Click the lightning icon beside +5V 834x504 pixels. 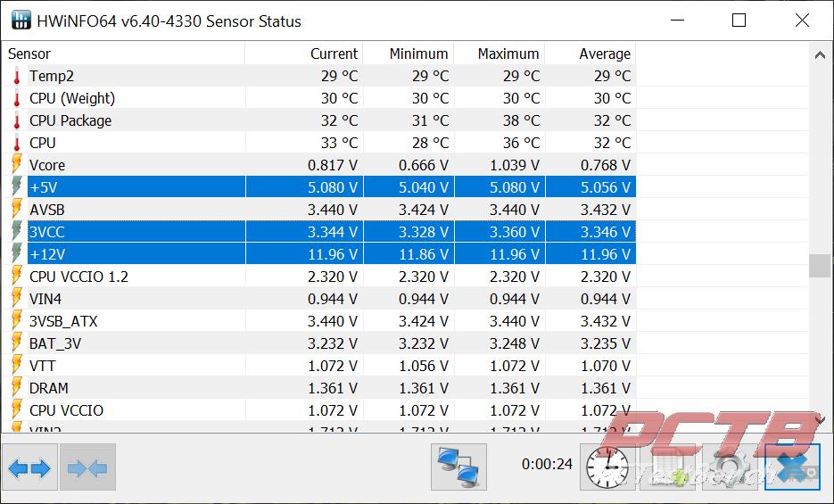point(17,187)
